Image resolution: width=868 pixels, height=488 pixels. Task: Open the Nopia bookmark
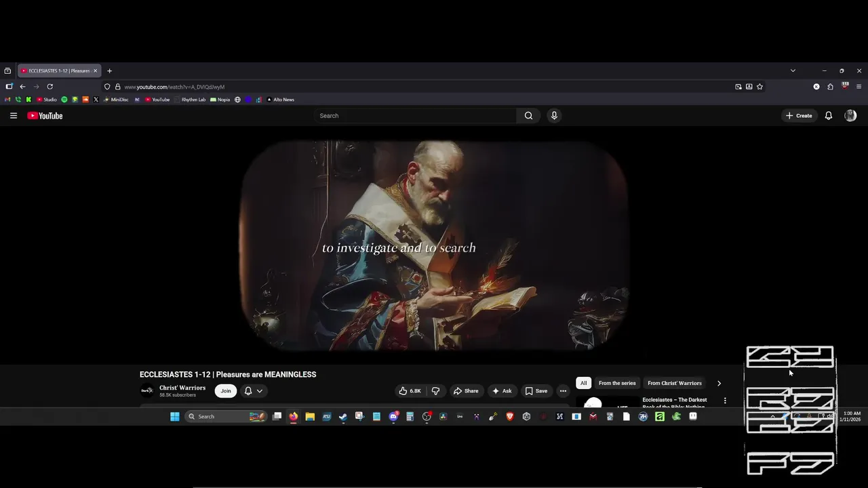click(x=220, y=100)
